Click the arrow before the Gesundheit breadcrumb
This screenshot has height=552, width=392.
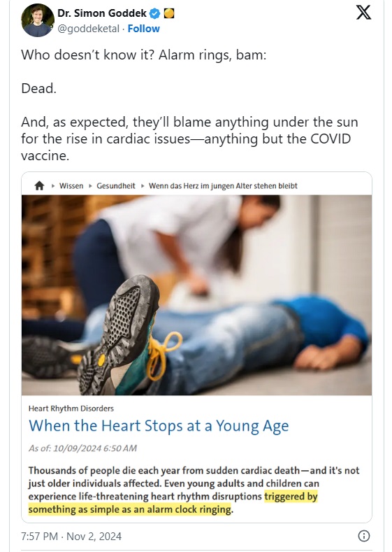[x=90, y=186]
